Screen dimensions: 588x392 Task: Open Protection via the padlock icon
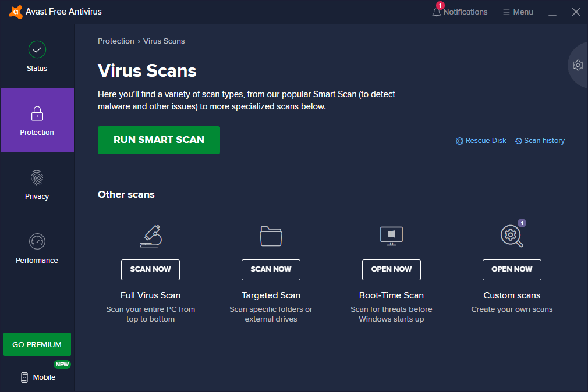[37, 113]
